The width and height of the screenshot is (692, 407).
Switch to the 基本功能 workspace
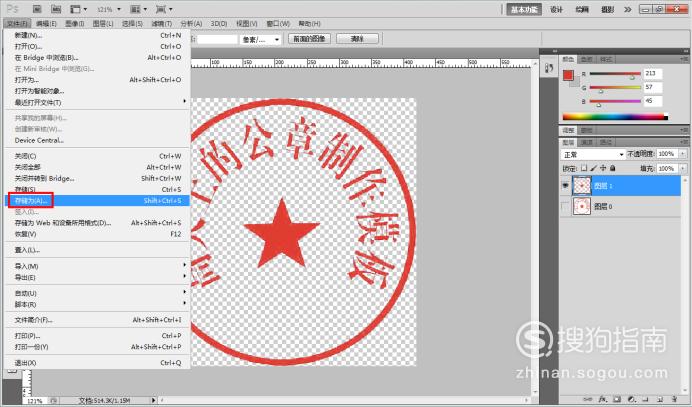pyautogui.click(x=524, y=9)
